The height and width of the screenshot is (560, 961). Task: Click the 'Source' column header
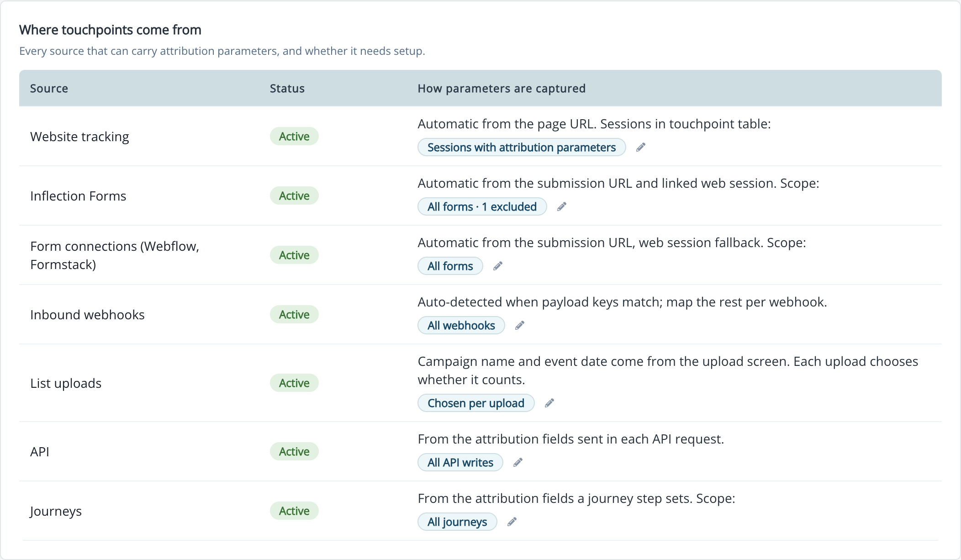click(x=49, y=88)
